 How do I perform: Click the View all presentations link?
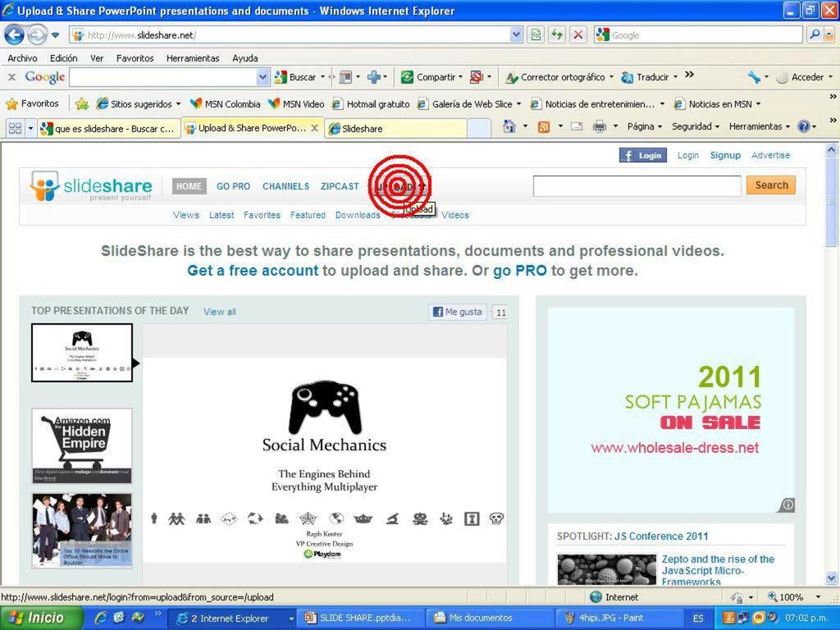coord(220,312)
